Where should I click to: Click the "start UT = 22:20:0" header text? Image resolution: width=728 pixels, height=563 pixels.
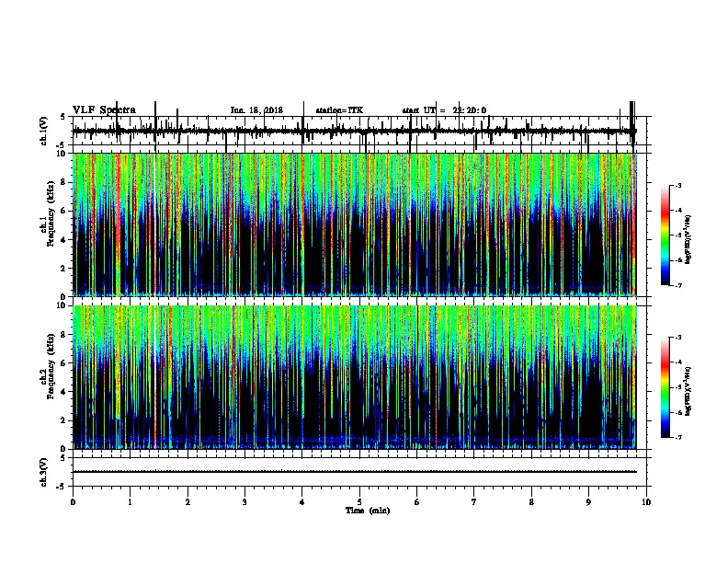[444, 110]
